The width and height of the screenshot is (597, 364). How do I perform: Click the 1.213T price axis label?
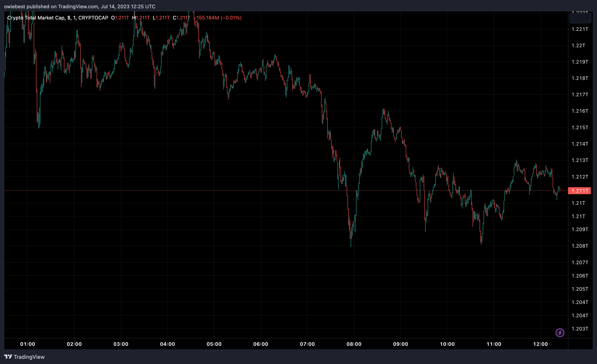pyautogui.click(x=580, y=160)
